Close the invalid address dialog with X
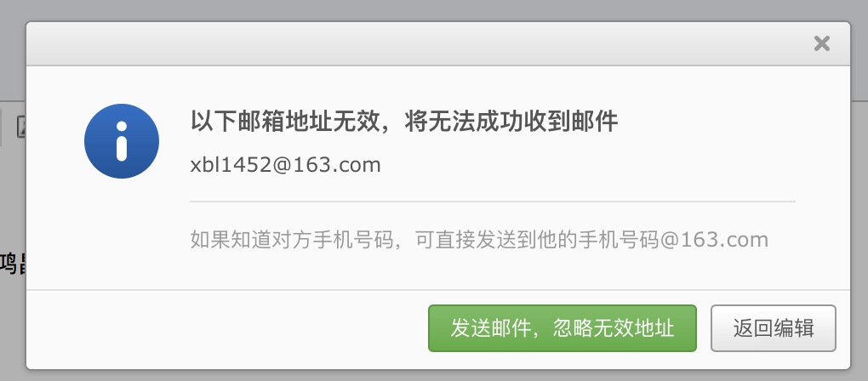The width and height of the screenshot is (868, 381). click(821, 43)
